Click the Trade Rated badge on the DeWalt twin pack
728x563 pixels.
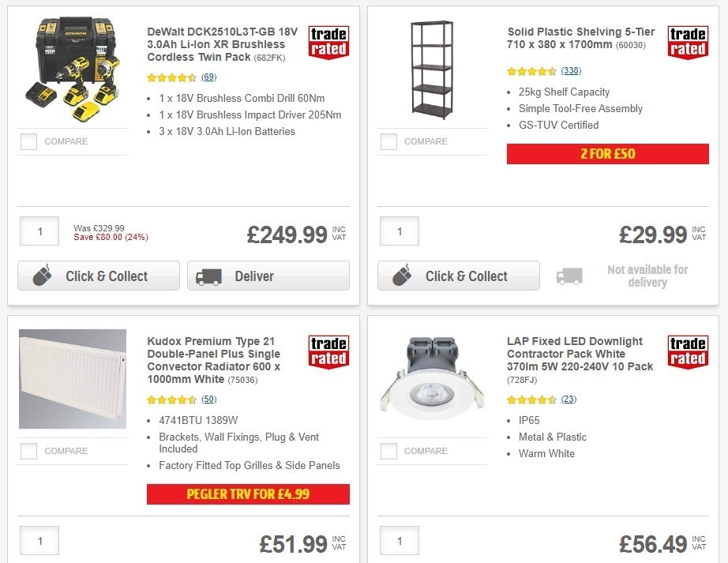[x=328, y=42]
